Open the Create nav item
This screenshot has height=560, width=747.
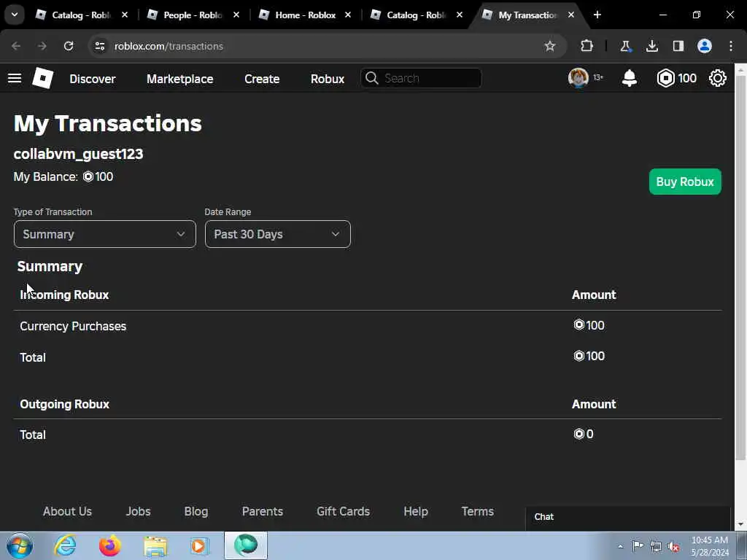tap(262, 79)
